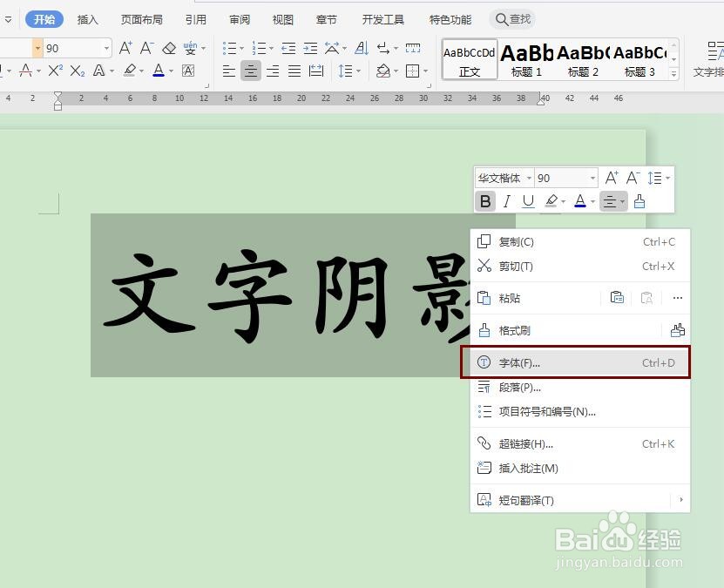Viewport: 724px width, 588px height.
Task: Apply subscript formatting in ribbon
Action: [x=78, y=71]
